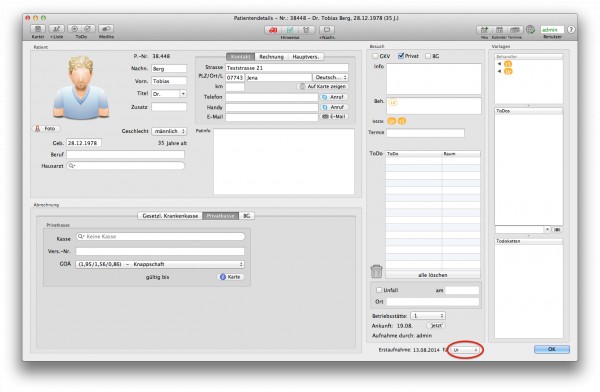Switch to Gesetzl. Krankenkasse tab
This screenshot has height=392, width=600.
click(x=170, y=216)
